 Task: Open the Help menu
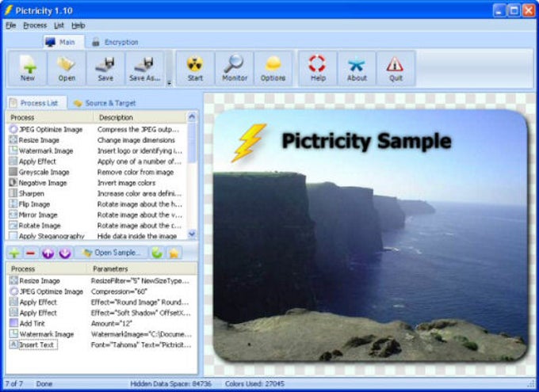[x=78, y=25]
